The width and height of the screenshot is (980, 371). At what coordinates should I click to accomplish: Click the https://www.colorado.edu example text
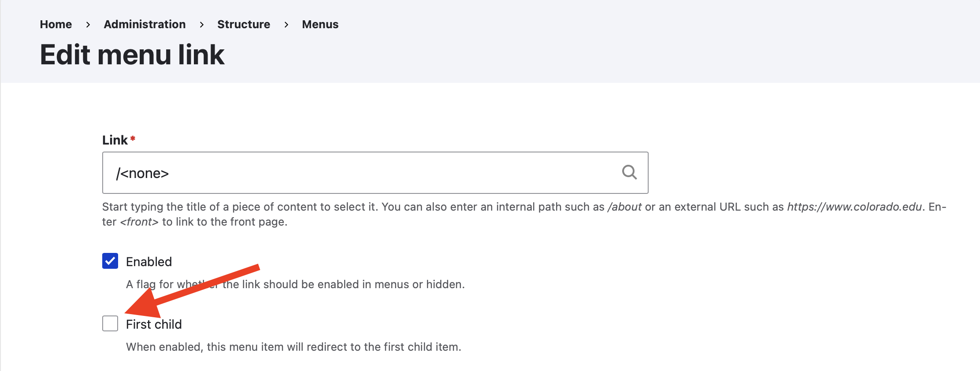pyautogui.click(x=854, y=207)
